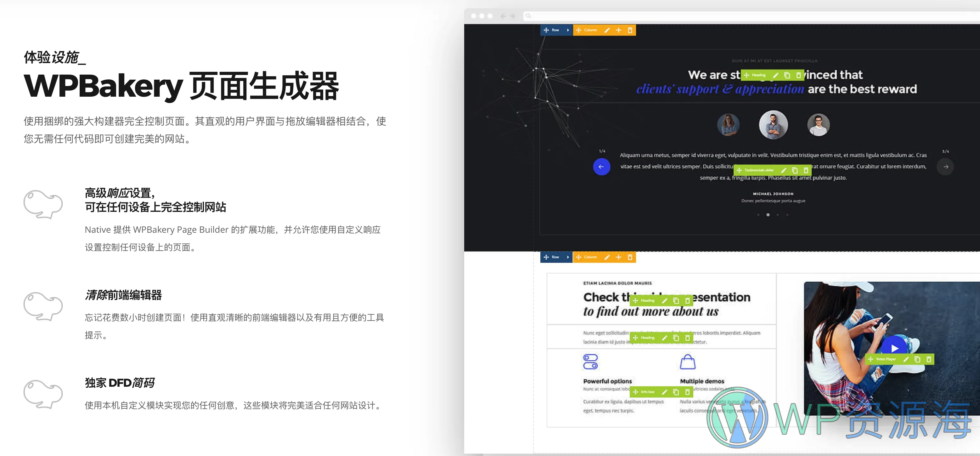The image size is (980, 456).
Task: Duplicate the Video Player element
Action: [x=918, y=359]
